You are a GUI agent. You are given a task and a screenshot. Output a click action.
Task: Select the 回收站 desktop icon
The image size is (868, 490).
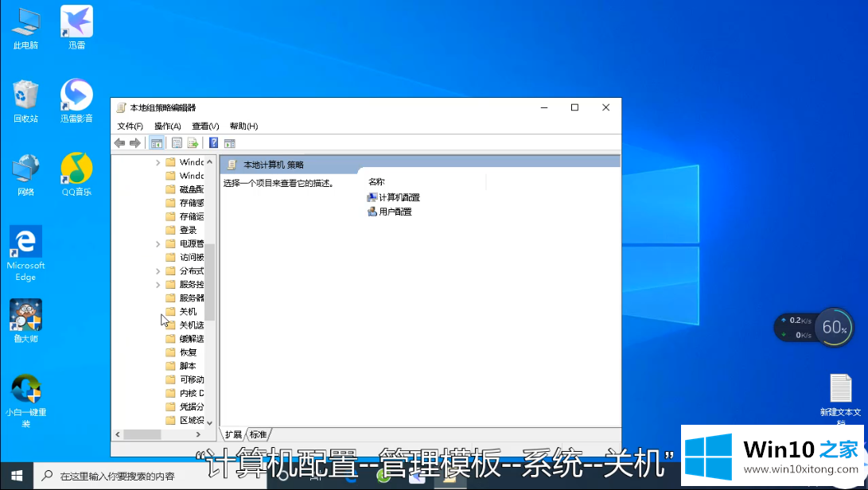point(25,101)
